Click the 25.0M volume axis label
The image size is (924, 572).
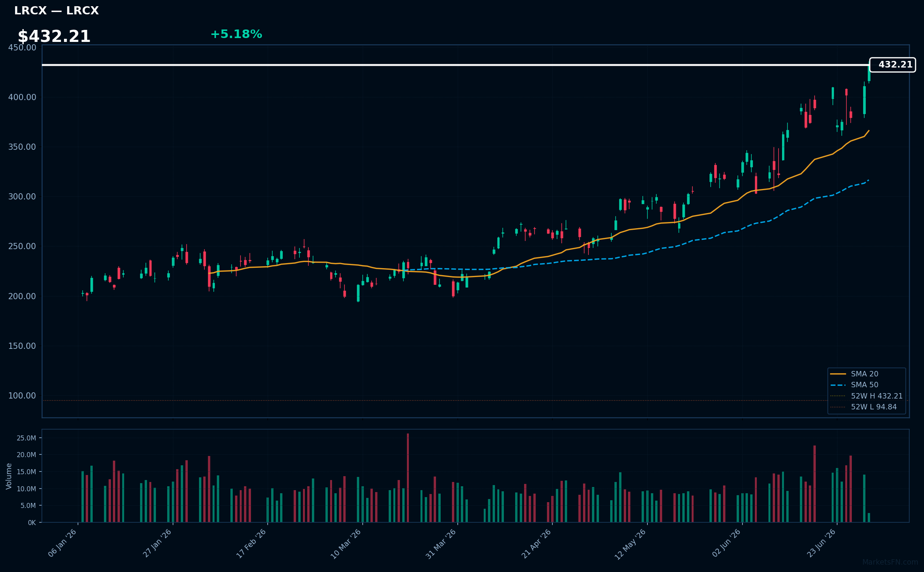tap(26, 438)
